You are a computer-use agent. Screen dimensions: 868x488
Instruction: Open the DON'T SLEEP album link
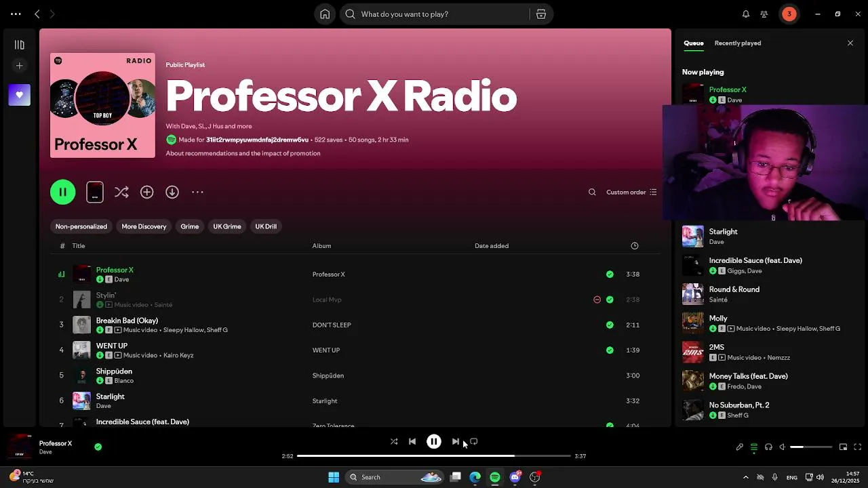[x=332, y=325]
